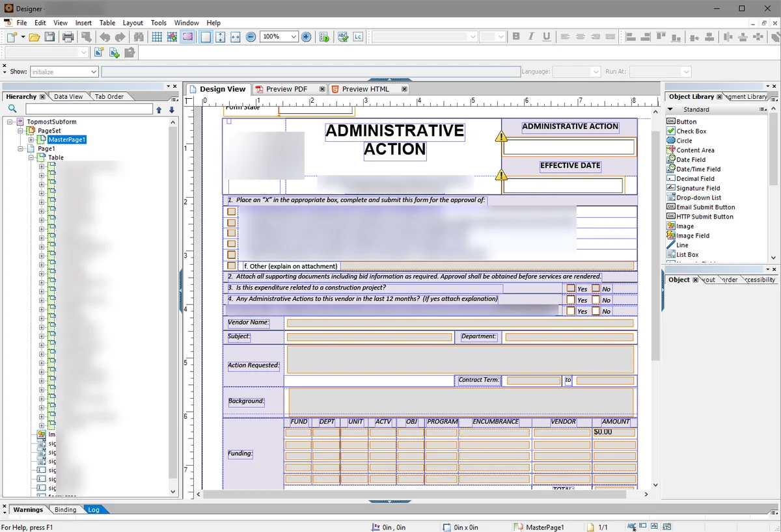
Task: Click the Print toolbar icon
Action: [68, 37]
